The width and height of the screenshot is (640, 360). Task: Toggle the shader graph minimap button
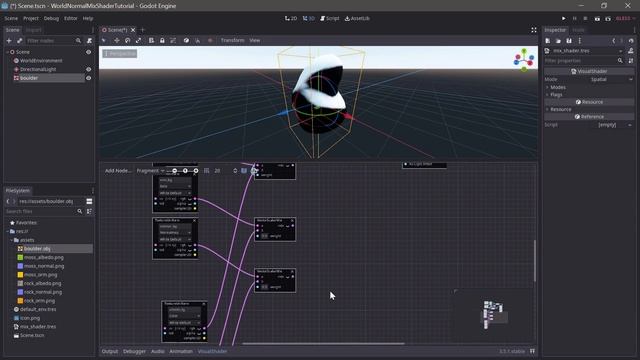(x=244, y=171)
